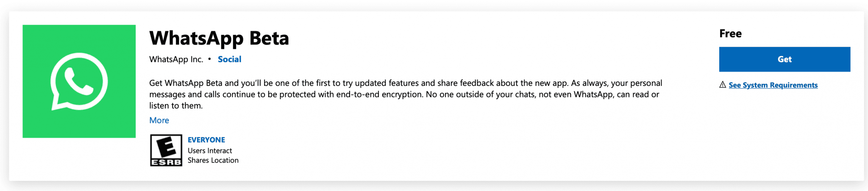Install the app with the Get button
This screenshot has width=868, height=191.
coord(785,59)
